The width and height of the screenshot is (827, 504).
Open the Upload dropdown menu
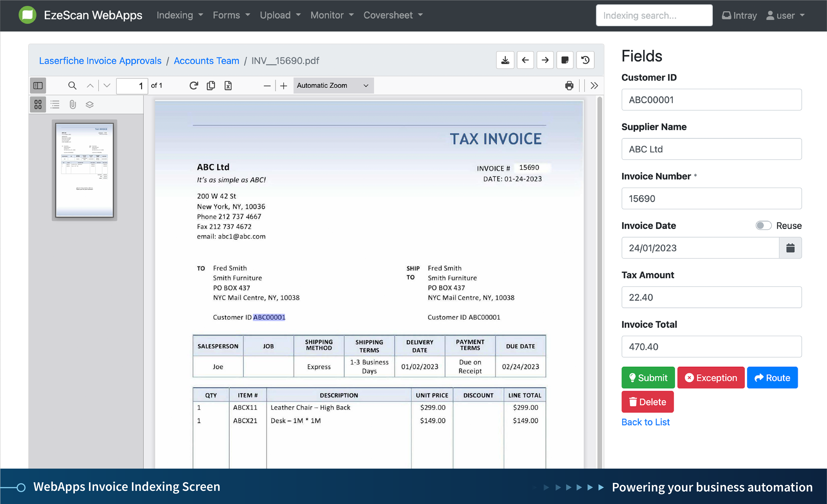(x=280, y=15)
